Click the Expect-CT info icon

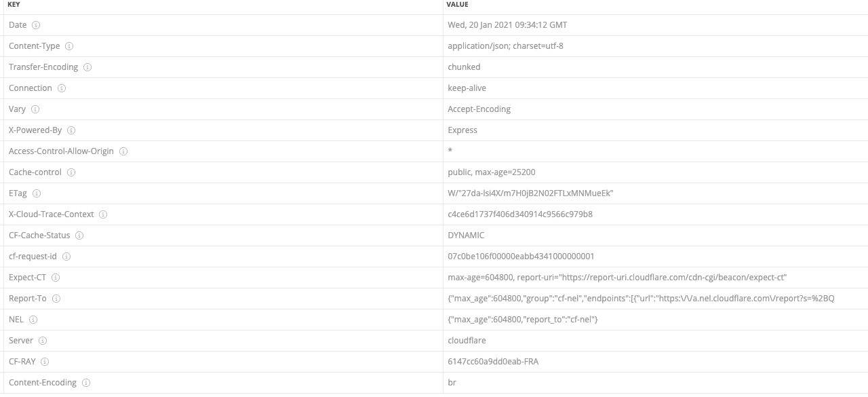click(56, 278)
